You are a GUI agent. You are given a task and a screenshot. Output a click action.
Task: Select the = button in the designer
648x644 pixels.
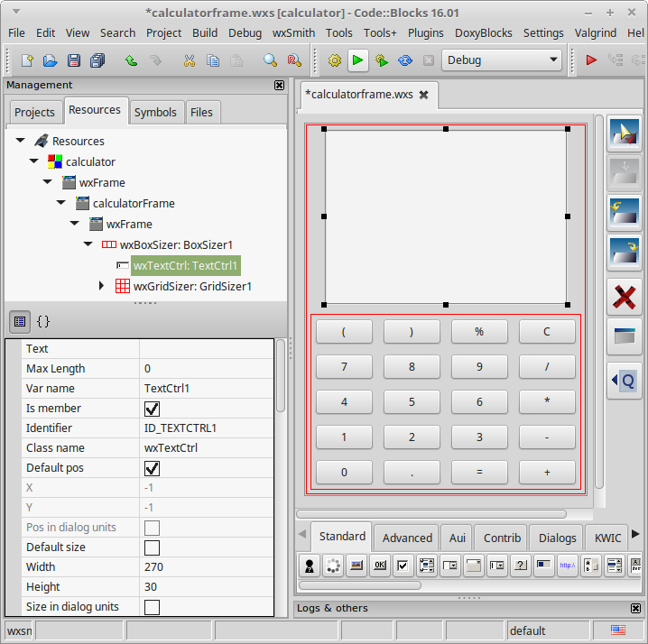coord(479,472)
